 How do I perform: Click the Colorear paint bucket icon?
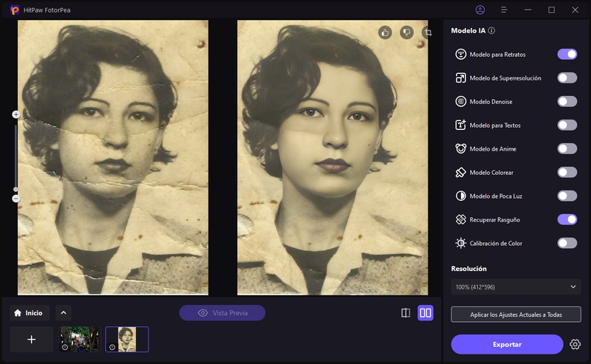[x=460, y=172]
